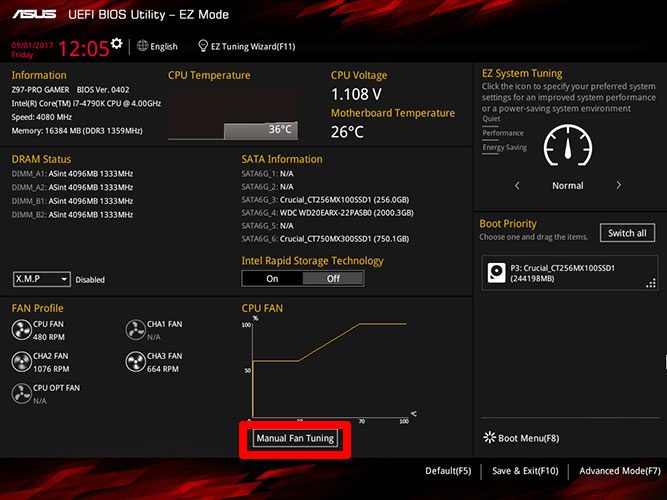Click the Intel Core i7-4790K CPU line
This screenshot has width=667, height=500.
pos(86,103)
